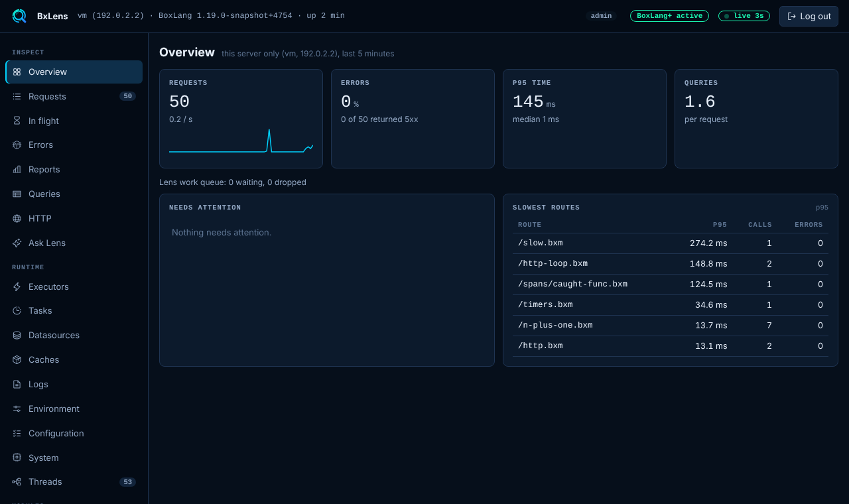849x504 pixels.
Task: Go to the Errors section
Action: pos(74,145)
